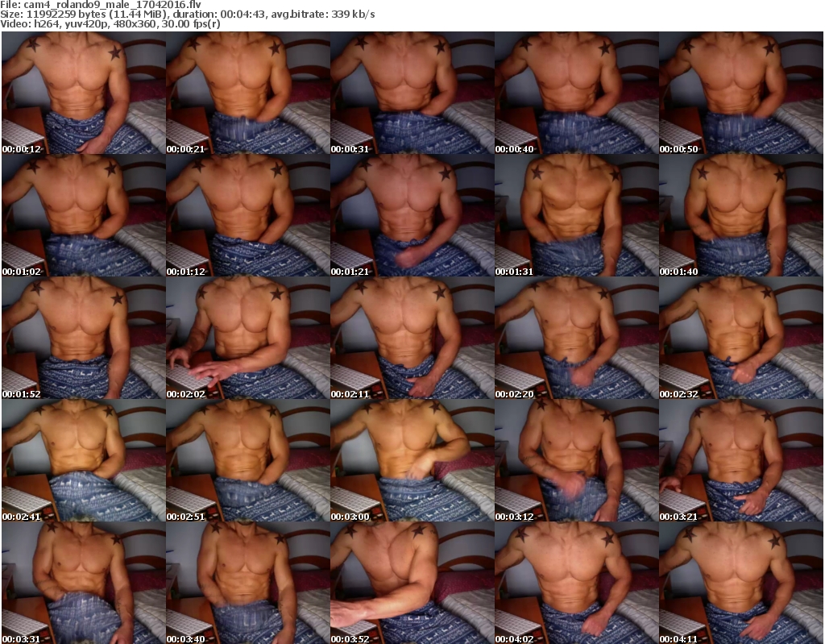Open the frame at 00:02:02
Viewport: 825px width, 644px height.
[x=248, y=338]
